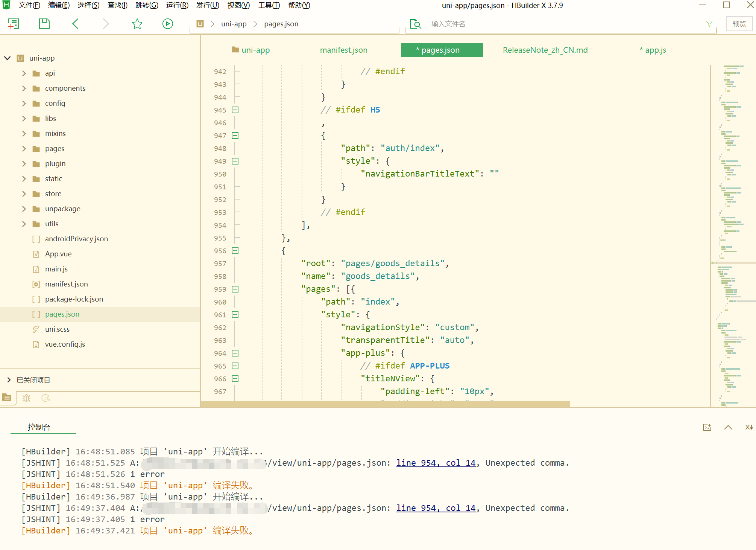Image resolution: width=756 pixels, height=550 pixels.
Task: Switch to the ReleaseNote_zh_CN.md tab
Action: click(545, 50)
